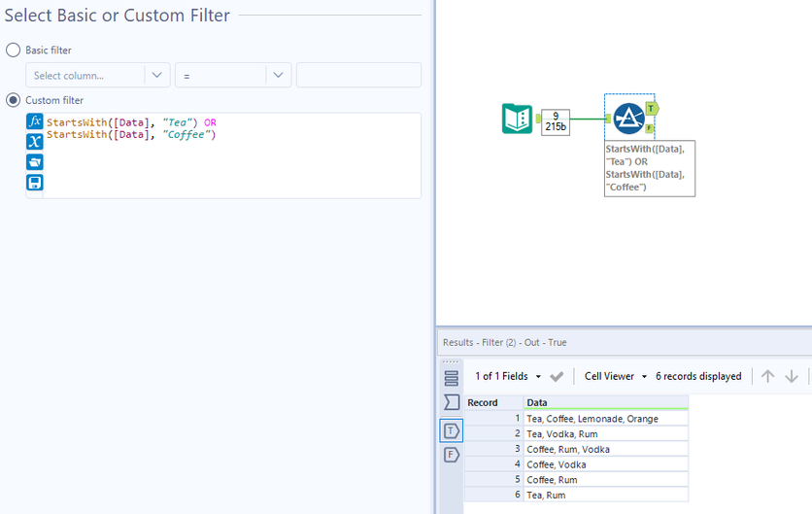Open the fx functions list icon

pos(35,121)
